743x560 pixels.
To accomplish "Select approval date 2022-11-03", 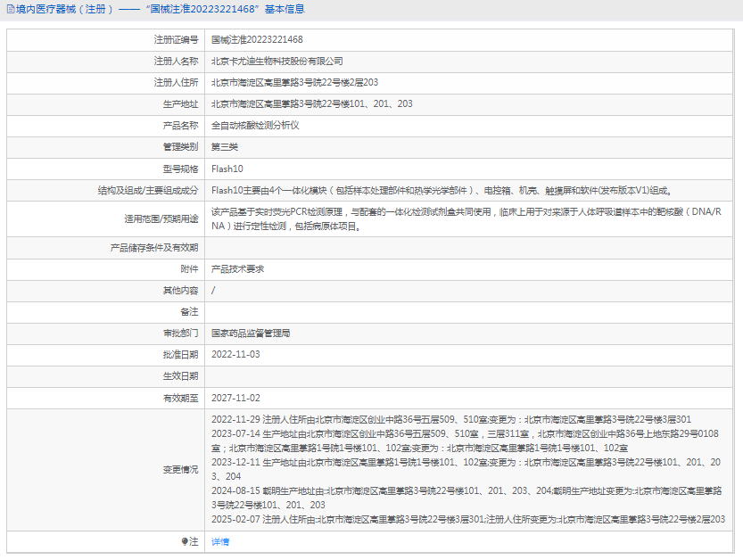I will tap(235, 354).
